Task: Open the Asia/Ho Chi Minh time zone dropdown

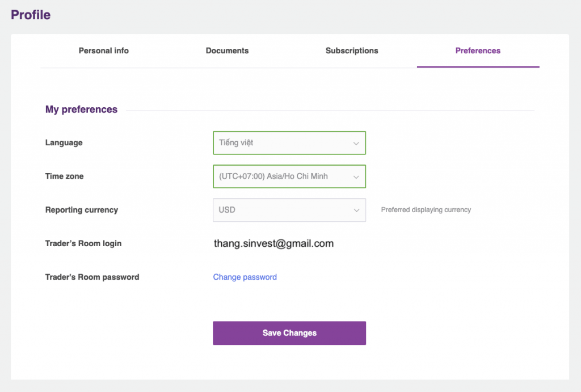Action: point(289,176)
